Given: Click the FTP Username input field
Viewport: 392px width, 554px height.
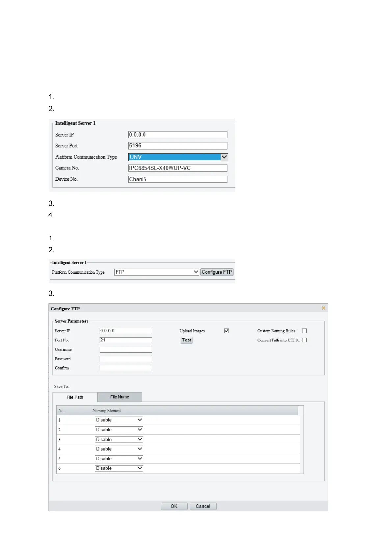Looking at the screenshot, I should coord(126,350).
